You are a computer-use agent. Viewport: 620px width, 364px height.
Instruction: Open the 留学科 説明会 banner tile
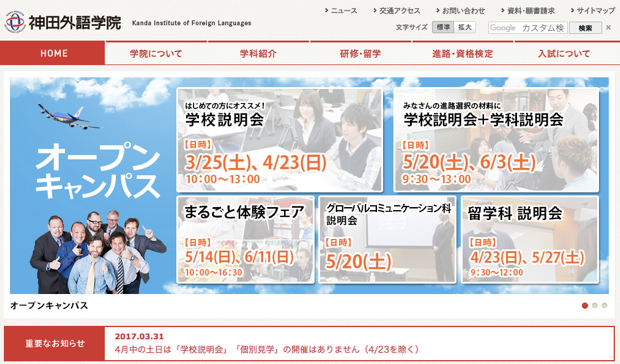pos(530,240)
